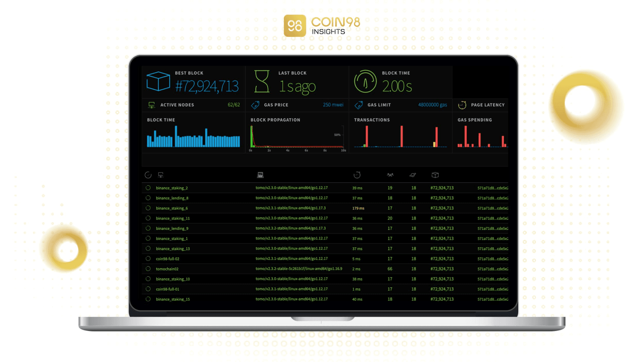Pin the binance_staking_1 node circle
The height and width of the screenshot is (362, 644).
pyautogui.click(x=148, y=238)
